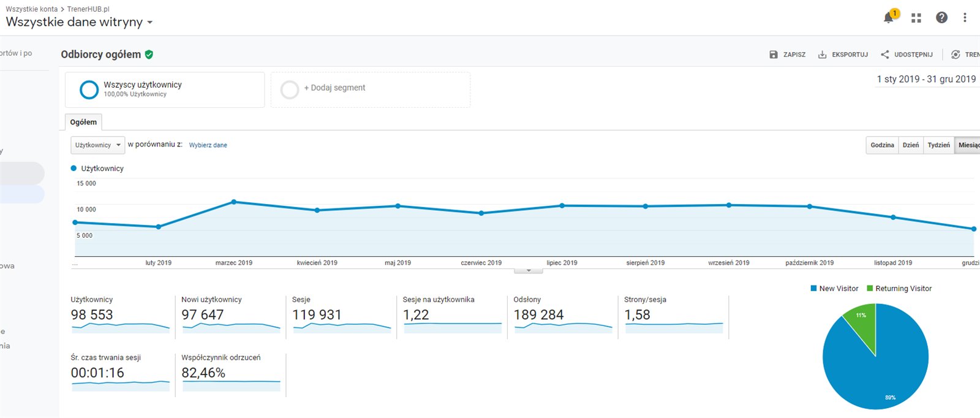Open the apps grid icon

coord(916,18)
